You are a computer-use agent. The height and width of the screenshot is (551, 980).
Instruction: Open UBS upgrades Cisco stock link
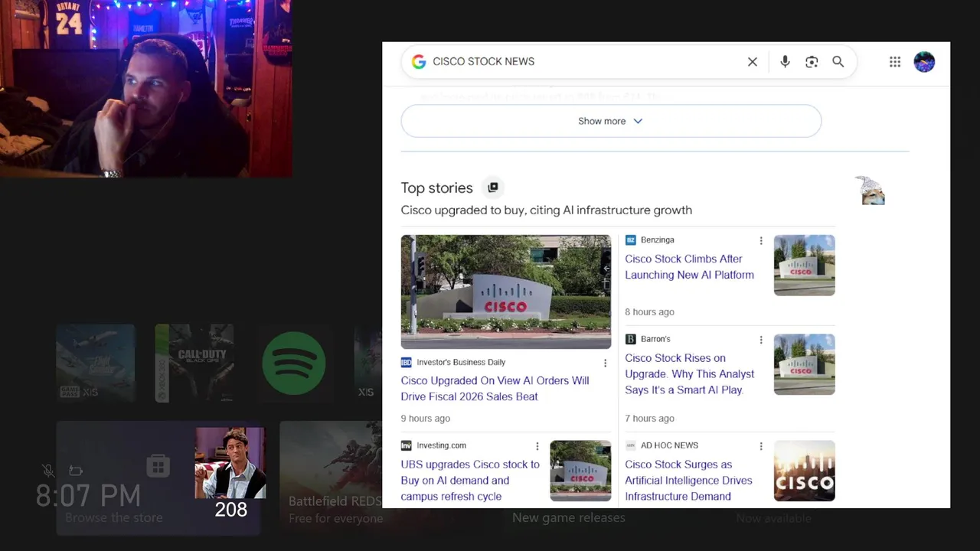(x=470, y=481)
